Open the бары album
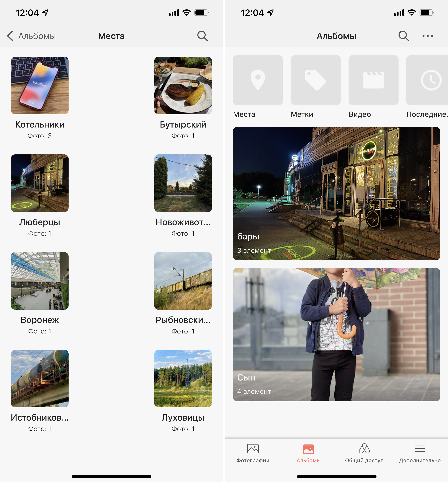This screenshot has width=448, height=482. [x=336, y=193]
